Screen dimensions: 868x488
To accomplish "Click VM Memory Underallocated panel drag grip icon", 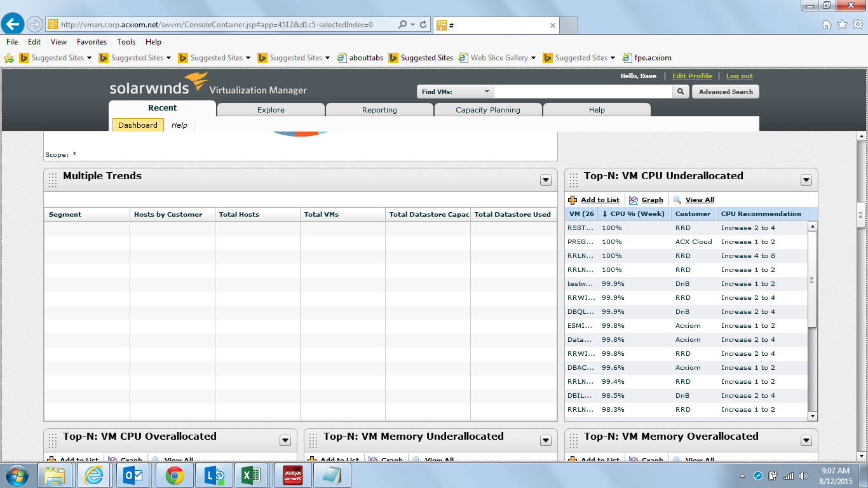I will coord(313,441).
